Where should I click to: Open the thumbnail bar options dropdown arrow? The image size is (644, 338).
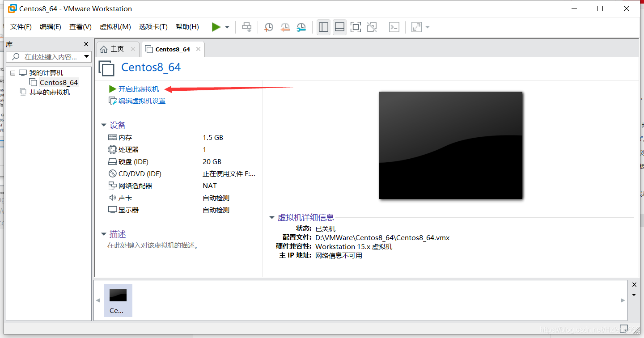(634, 295)
